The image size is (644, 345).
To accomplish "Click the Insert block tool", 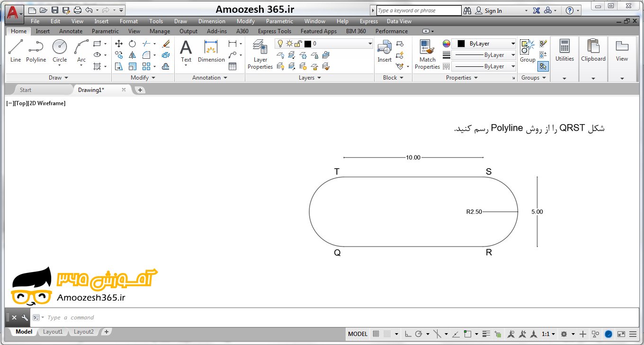I will (385, 51).
